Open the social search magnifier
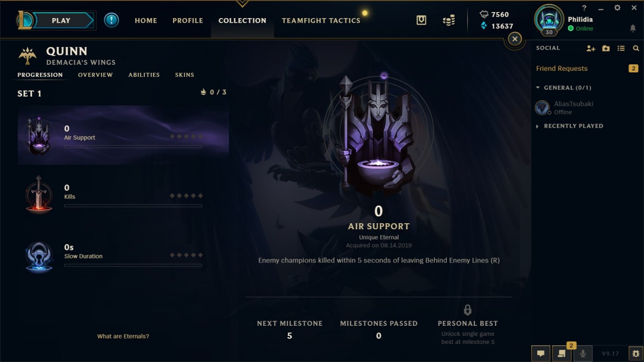644x362 pixels. pos(636,48)
